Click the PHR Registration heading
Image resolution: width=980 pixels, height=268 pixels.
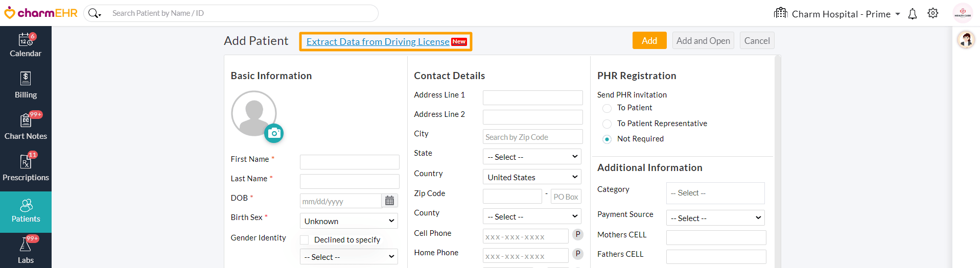(637, 76)
